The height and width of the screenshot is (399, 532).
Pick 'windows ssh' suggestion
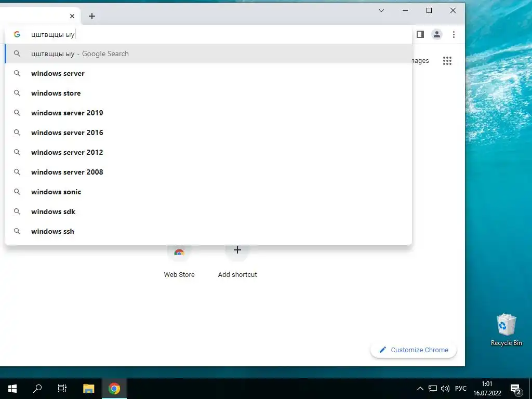click(208, 231)
